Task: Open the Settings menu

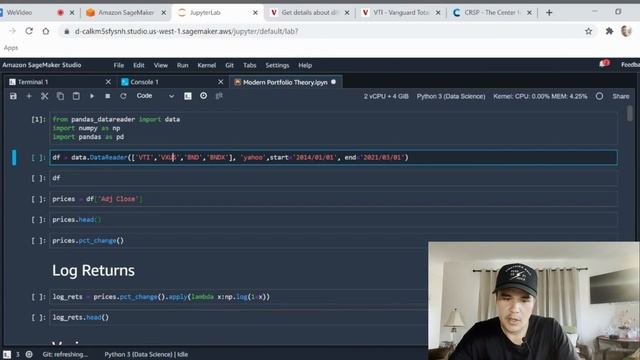Action: pos(277,65)
